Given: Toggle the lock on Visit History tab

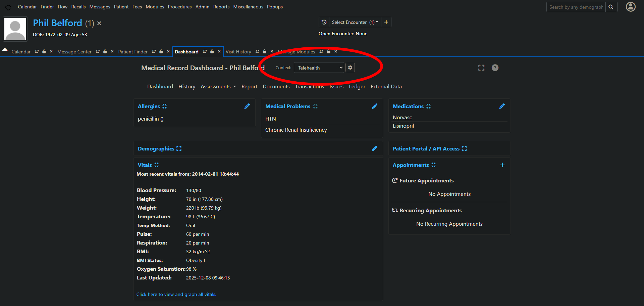Looking at the screenshot, I should coord(265,51).
